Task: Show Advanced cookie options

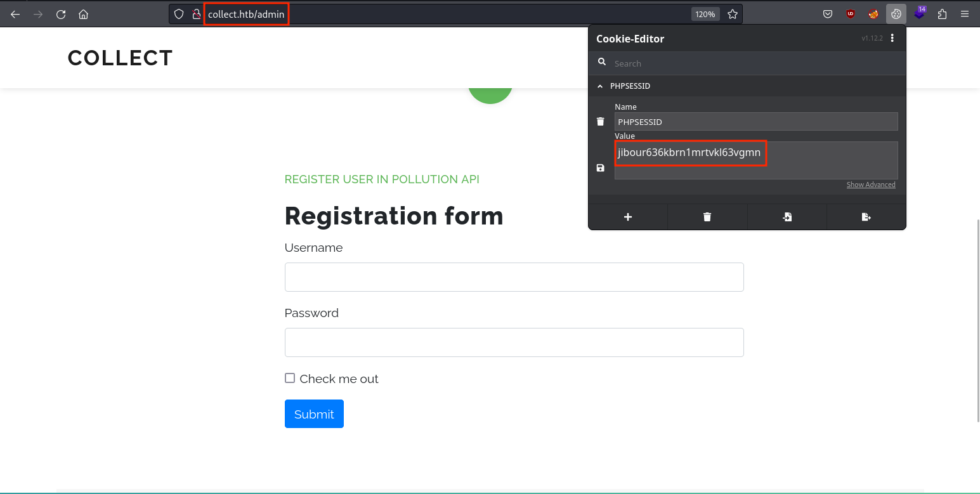Action: click(x=871, y=185)
